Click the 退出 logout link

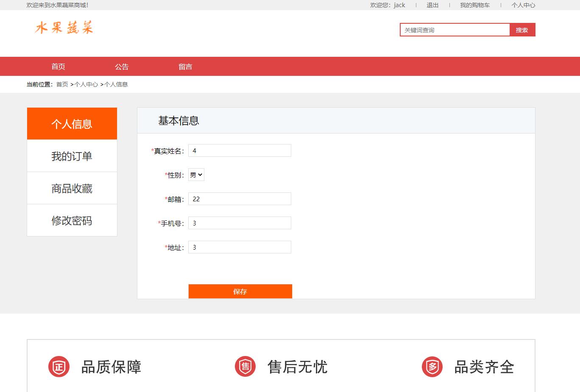(x=432, y=5)
